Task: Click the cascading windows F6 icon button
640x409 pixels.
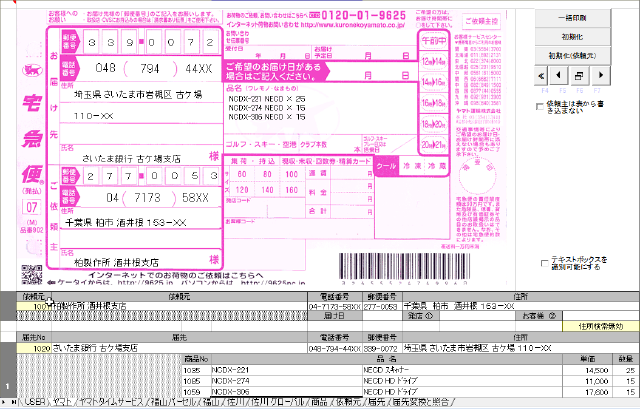Action: pos(579,76)
